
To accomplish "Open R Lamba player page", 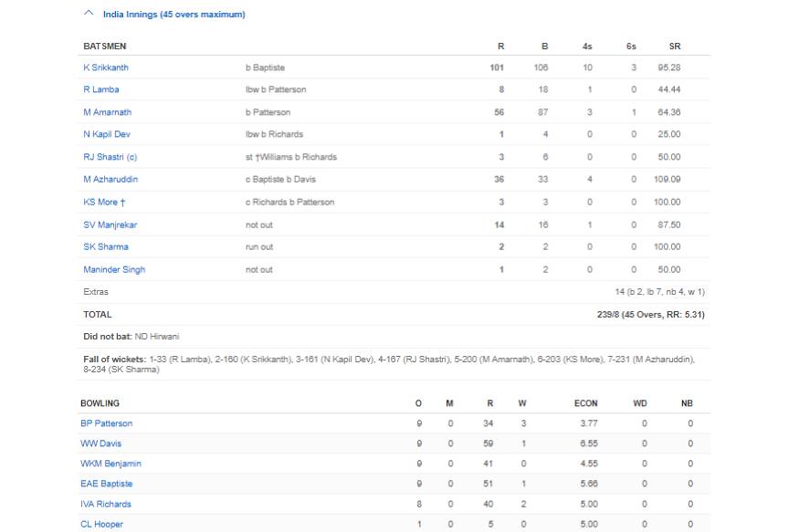I will tap(100, 89).
